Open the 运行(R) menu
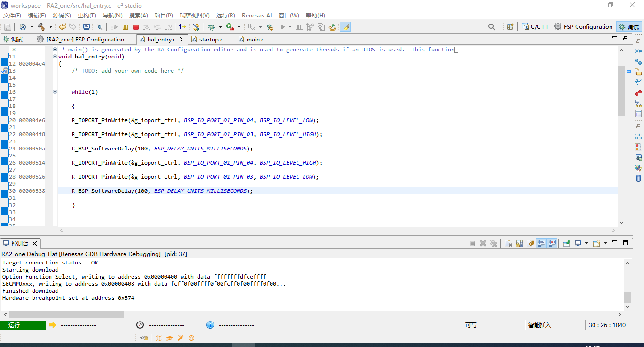The height and width of the screenshot is (347, 644). (x=226, y=15)
